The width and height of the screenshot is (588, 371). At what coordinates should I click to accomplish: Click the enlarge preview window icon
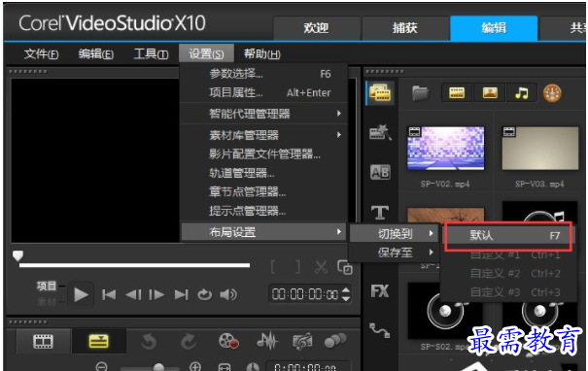345,267
